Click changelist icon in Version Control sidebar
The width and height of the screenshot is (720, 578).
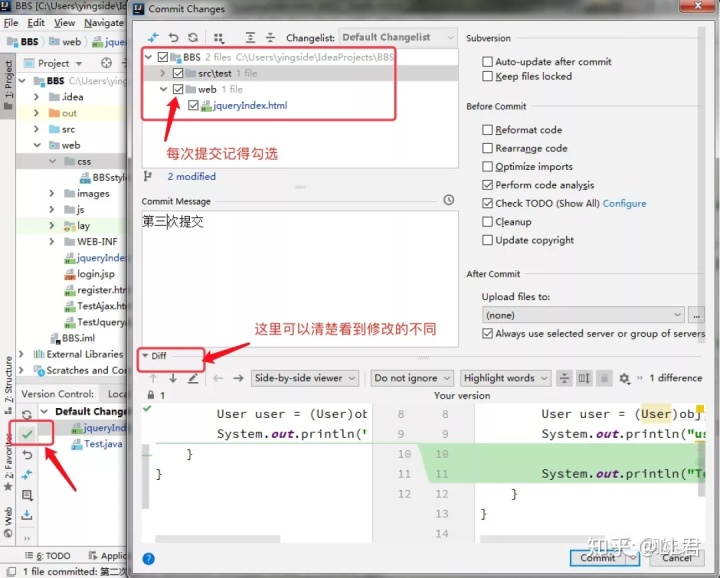(x=27, y=494)
